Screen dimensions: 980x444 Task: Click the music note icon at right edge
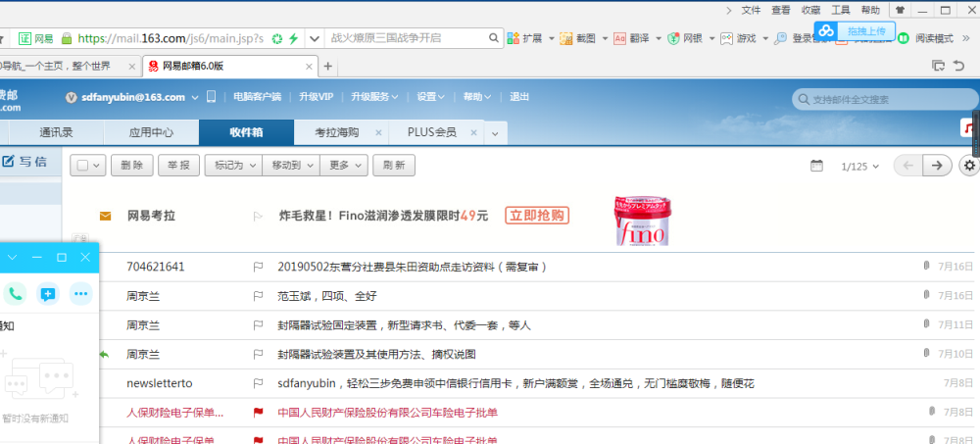(x=969, y=127)
